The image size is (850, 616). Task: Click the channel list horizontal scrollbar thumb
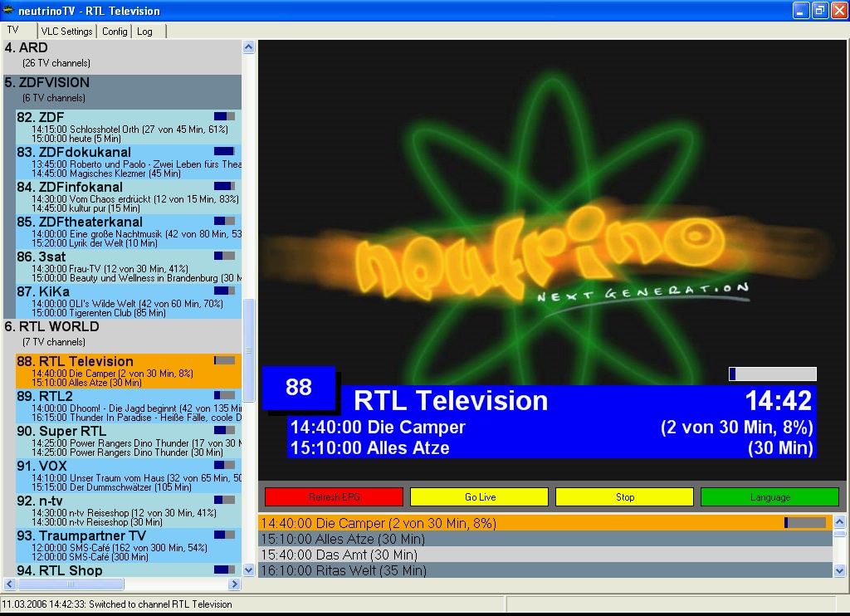coord(71,584)
